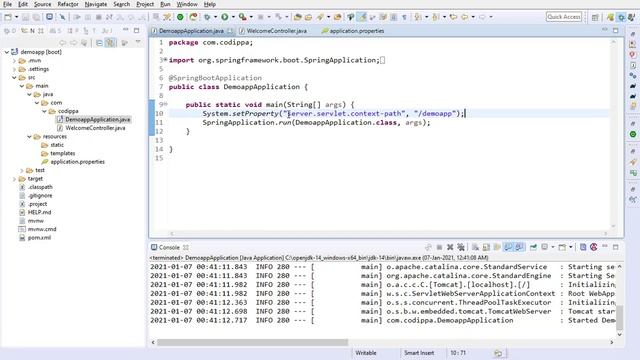
Task: Click the console vertical scrollbar thumb
Action: [x=620, y=317]
